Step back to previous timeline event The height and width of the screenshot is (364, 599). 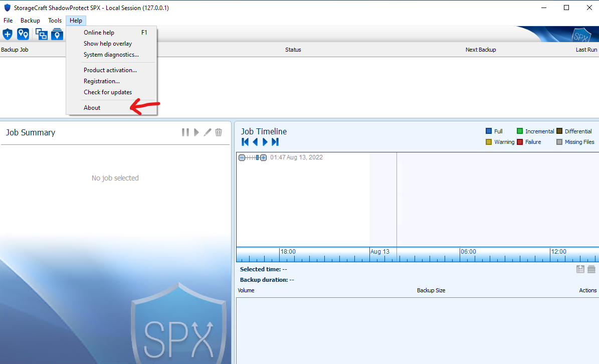point(255,142)
